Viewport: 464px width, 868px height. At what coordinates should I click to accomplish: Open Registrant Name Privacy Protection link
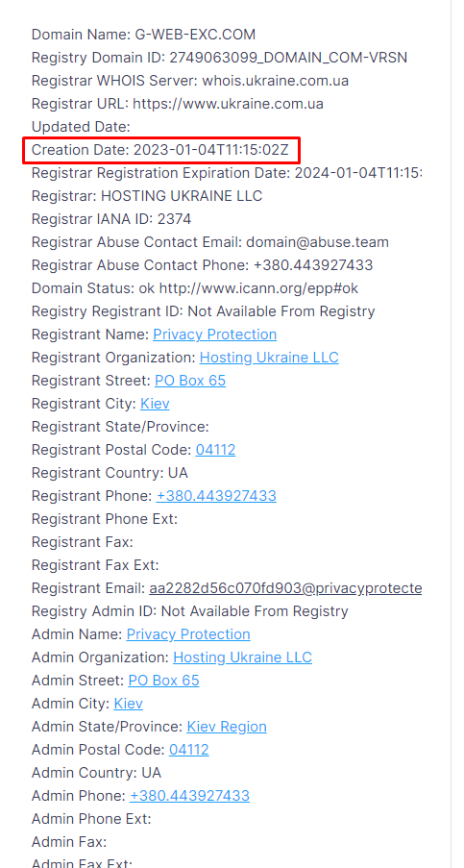point(214,335)
